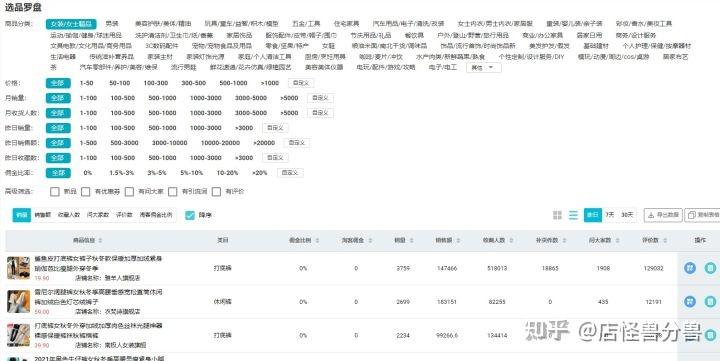Select the highlighted 女装/女士精品 category
Image resolution: width=720 pixels, height=361 pixels.
71,24
